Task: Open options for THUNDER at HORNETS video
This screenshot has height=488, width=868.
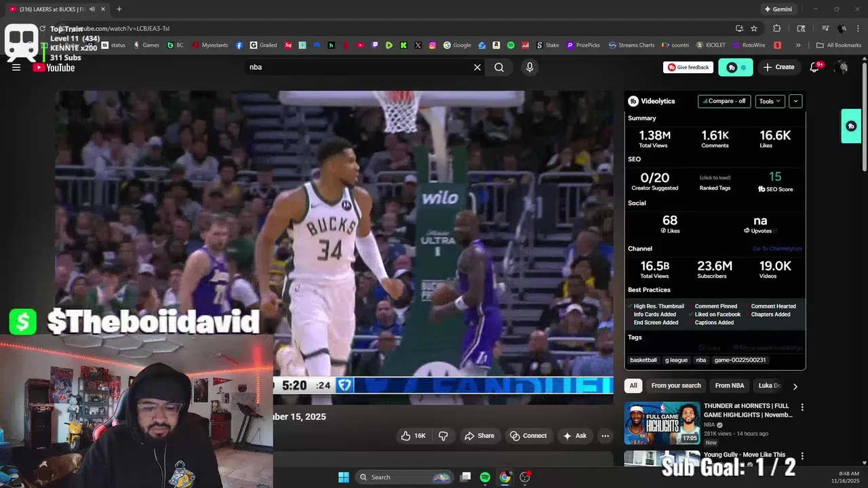Action: click(x=802, y=407)
